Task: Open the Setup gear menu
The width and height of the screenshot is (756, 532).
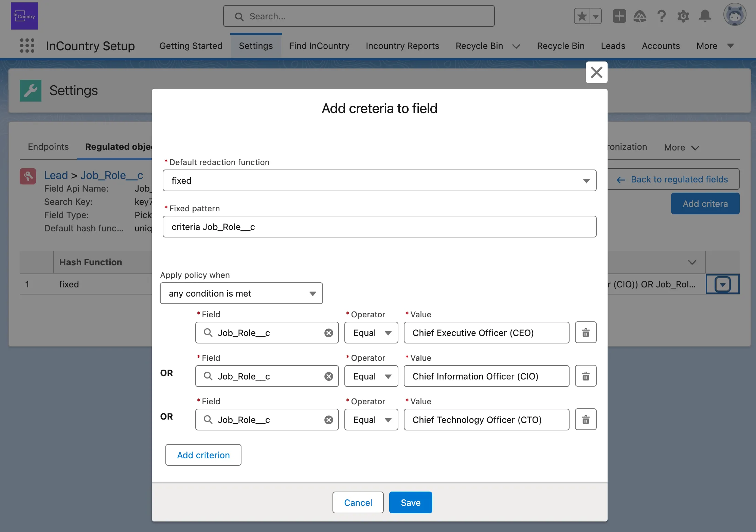Action: 683,16
